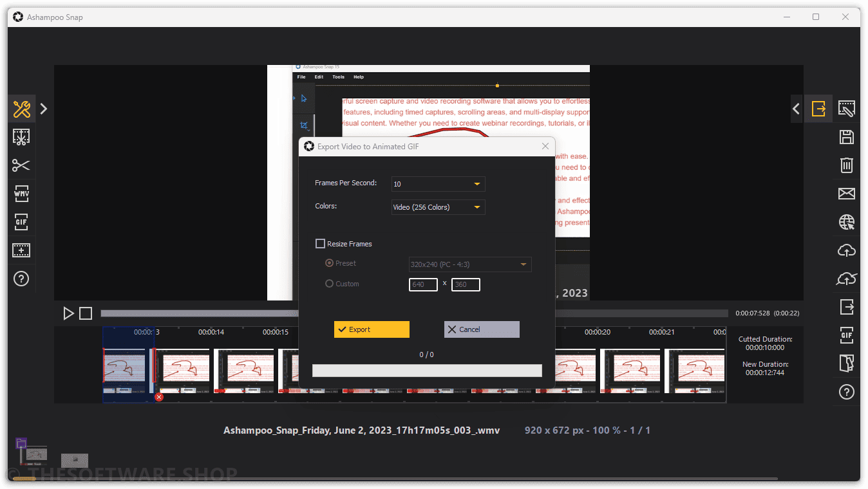The image size is (868, 489).
Task: Open the Colors dropdown
Action: 438,207
